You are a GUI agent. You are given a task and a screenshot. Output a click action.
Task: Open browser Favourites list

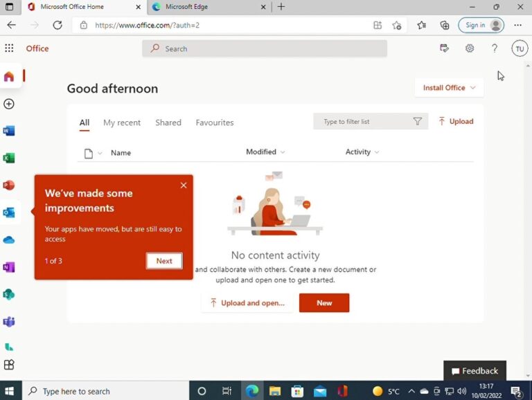(422, 25)
